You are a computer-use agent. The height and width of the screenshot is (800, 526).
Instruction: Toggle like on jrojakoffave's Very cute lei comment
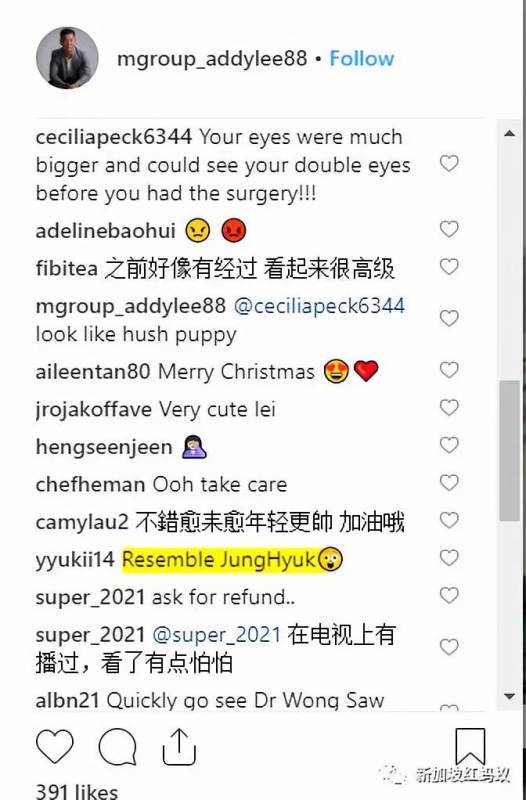pos(449,407)
